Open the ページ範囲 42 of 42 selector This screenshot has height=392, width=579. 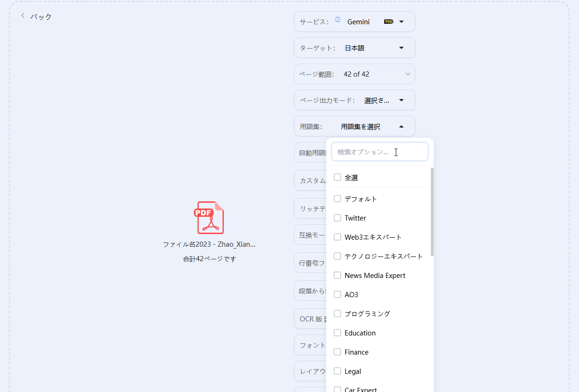pyautogui.click(x=407, y=74)
